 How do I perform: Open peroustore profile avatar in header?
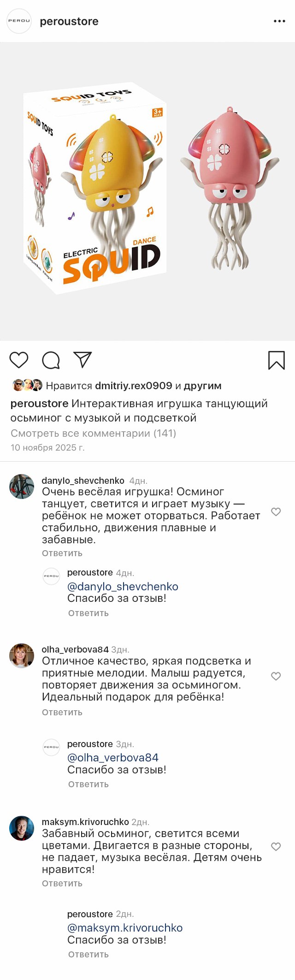(19, 21)
